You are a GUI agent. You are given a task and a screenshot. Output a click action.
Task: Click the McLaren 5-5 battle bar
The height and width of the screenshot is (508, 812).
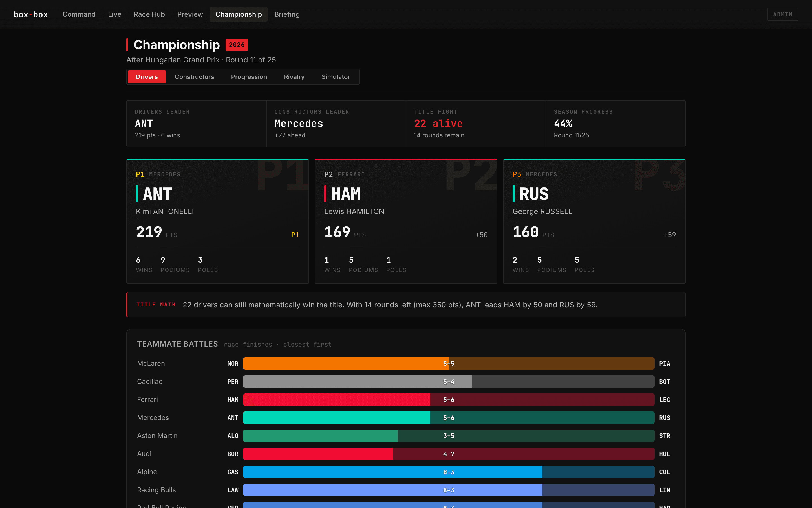point(449,364)
